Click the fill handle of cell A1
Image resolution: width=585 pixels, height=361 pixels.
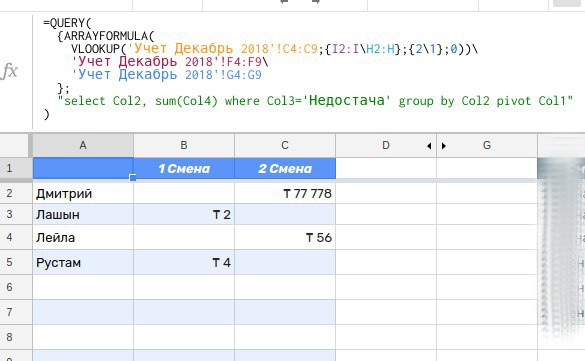pyautogui.click(x=133, y=178)
